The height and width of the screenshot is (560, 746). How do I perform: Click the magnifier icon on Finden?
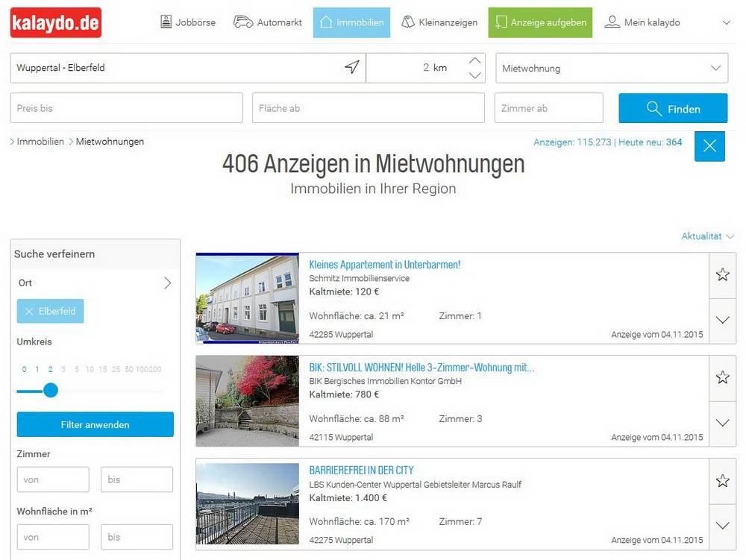653,108
